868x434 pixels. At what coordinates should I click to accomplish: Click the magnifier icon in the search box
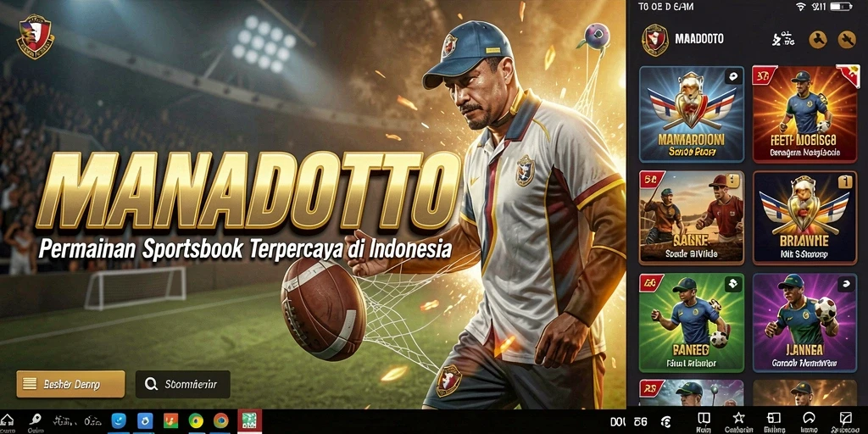coord(151,384)
